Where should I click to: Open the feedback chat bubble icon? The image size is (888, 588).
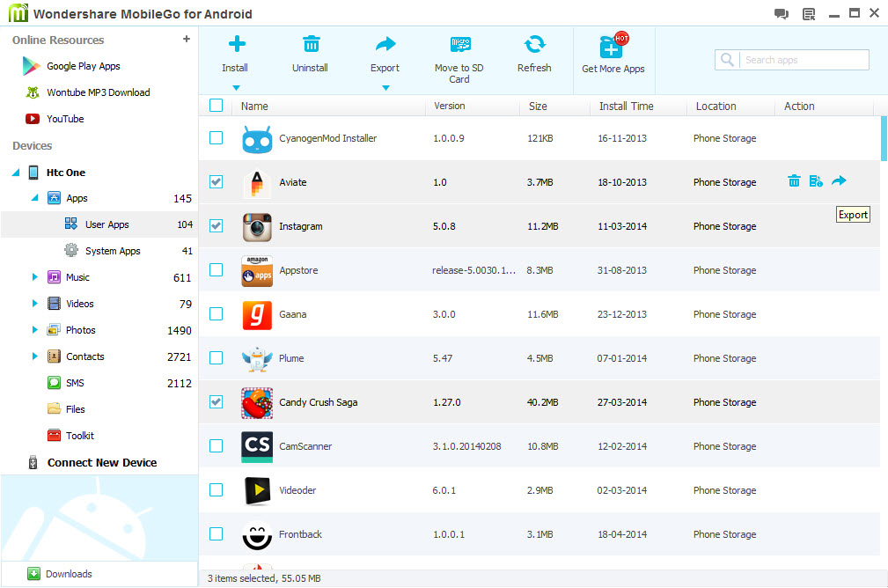click(782, 14)
